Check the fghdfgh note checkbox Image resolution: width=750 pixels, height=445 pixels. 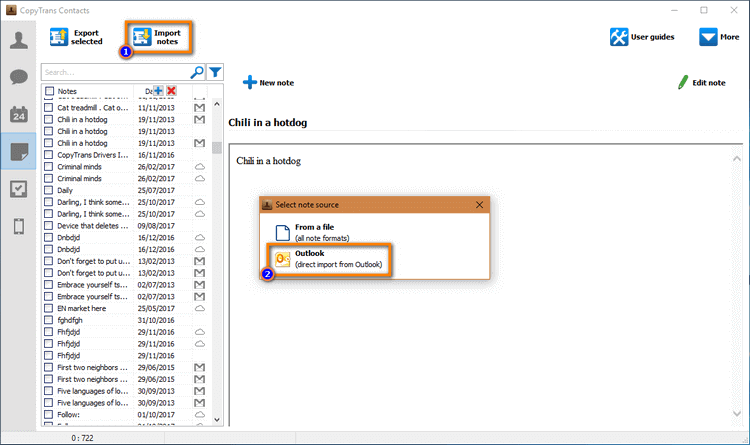point(48,320)
